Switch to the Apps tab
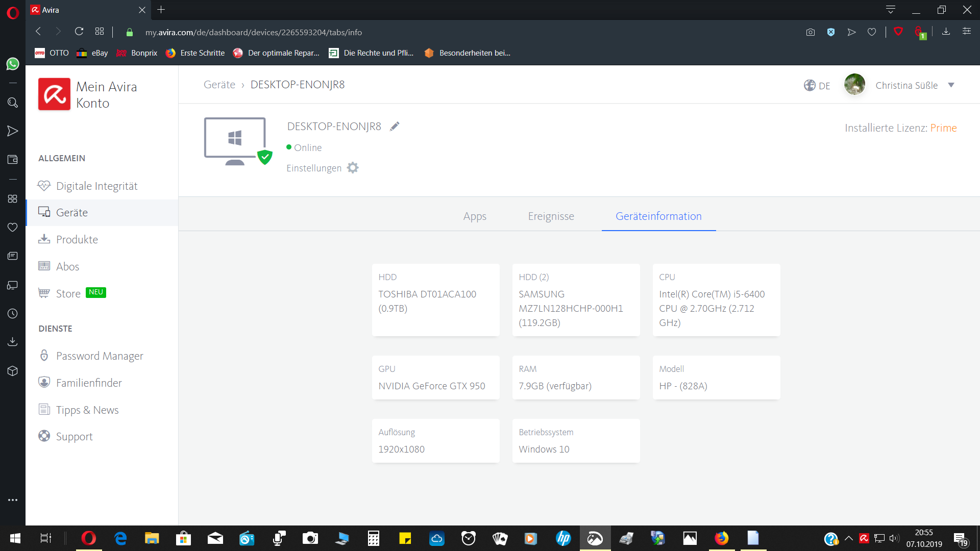This screenshot has width=980, height=551. coord(475,216)
